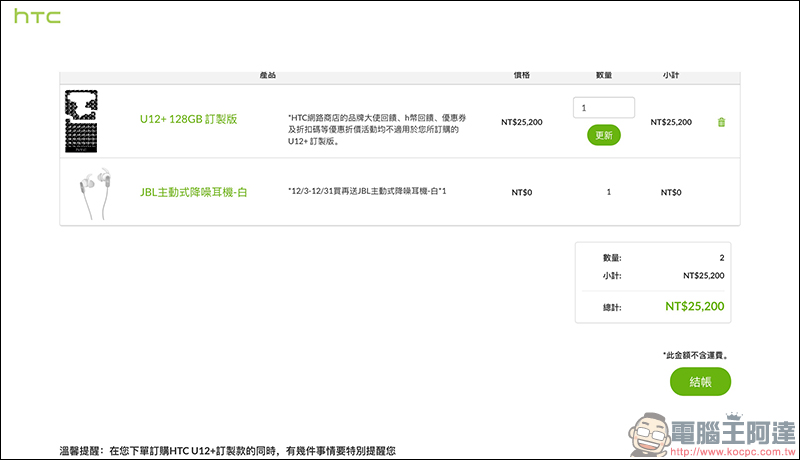Image resolution: width=800 pixels, height=460 pixels.
Task: Click the JBL earphones thumbnail image
Action: 95,193
